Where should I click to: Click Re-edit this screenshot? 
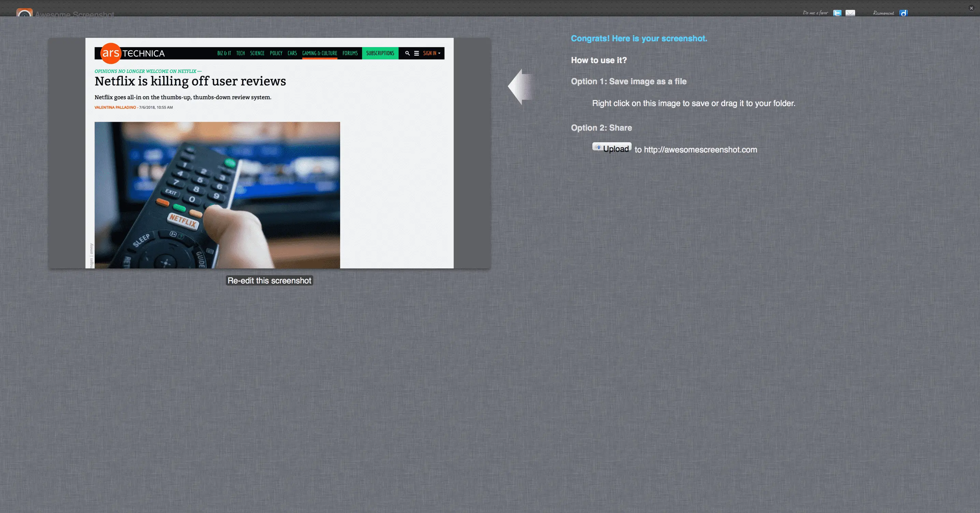[269, 281]
